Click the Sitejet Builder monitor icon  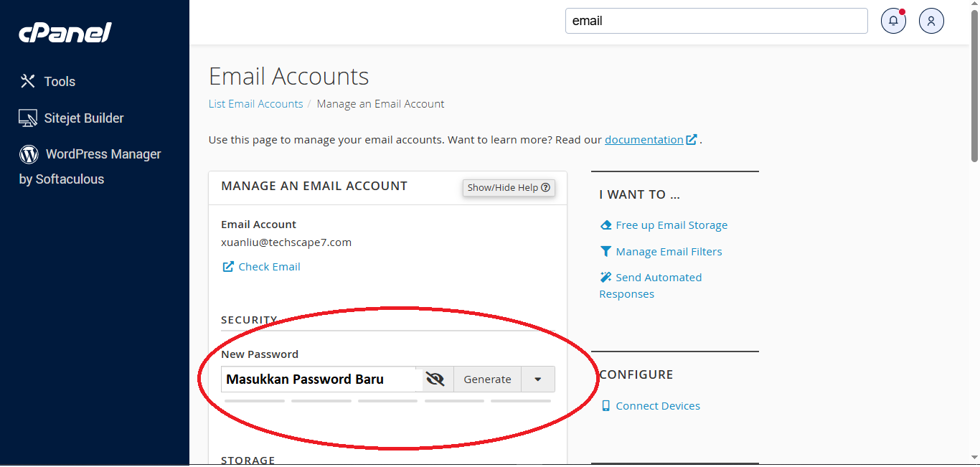(28, 118)
